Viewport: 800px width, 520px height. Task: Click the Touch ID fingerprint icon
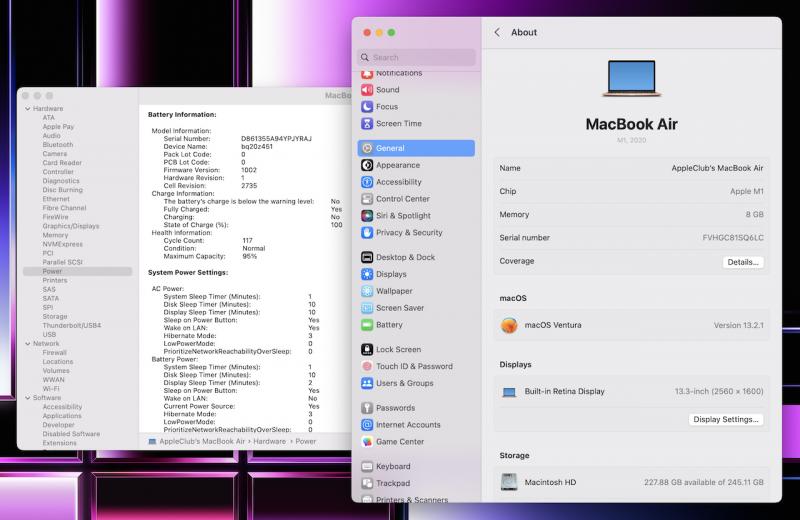pos(367,366)
